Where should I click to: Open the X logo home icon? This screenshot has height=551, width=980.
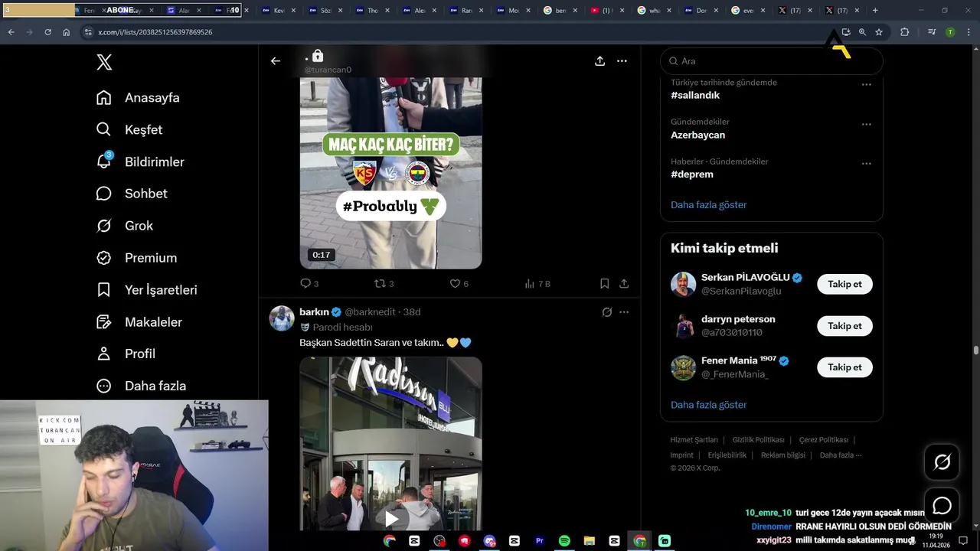click(104, 62)
